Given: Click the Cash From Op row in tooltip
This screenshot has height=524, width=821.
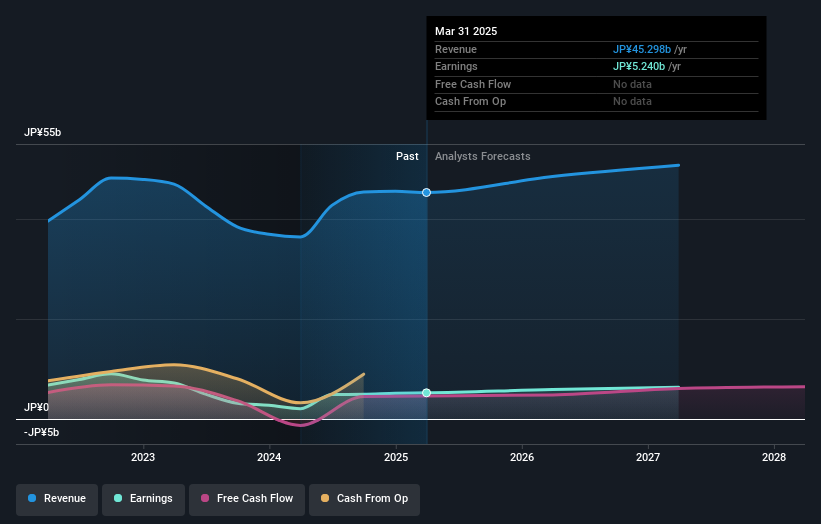Looking at the screenshot, I should [596, 102].
